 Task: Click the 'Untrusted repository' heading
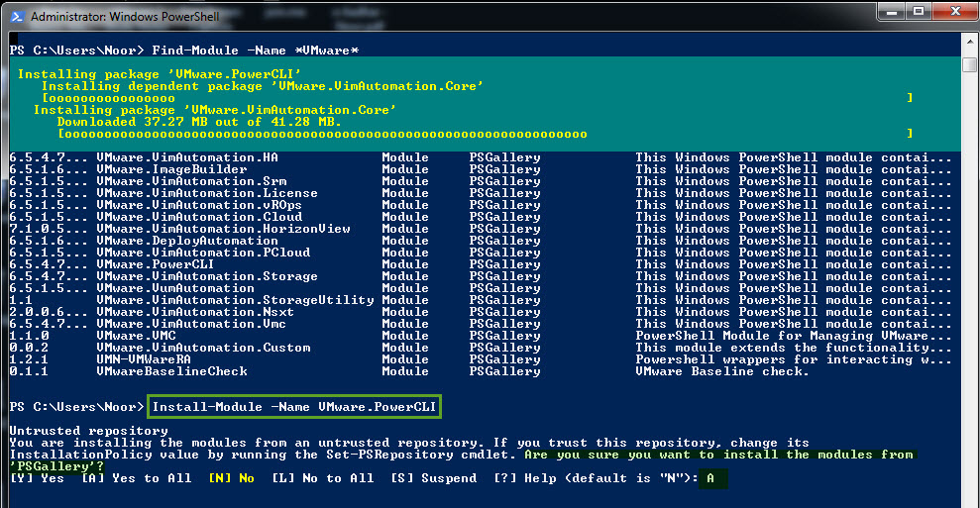click(89, 431)
